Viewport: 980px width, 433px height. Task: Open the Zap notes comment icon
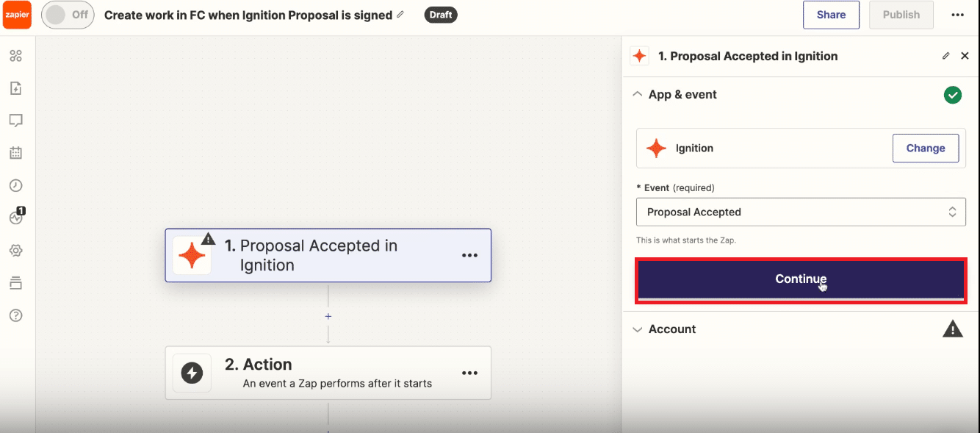pos(15,121)
